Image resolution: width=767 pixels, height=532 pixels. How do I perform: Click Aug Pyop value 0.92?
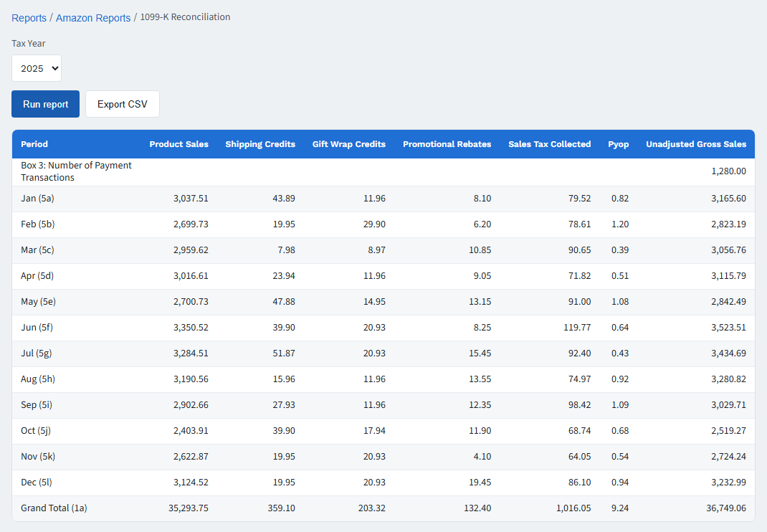[620, 379]
